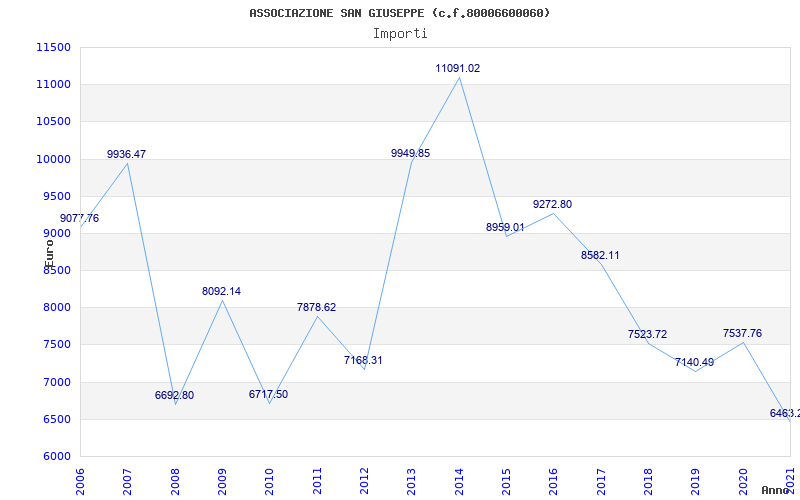Select the 9272.80 data label

pos(553,204)
